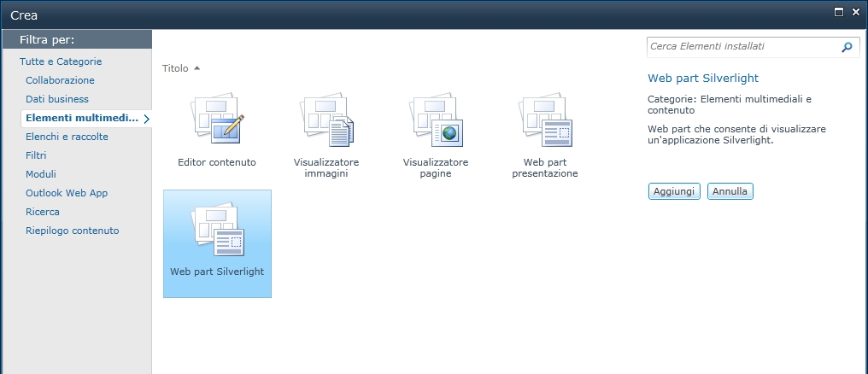Expand the Elementi multimediali category chevron
This screenshot has height=374, width=868.
(x=146, y=119)
